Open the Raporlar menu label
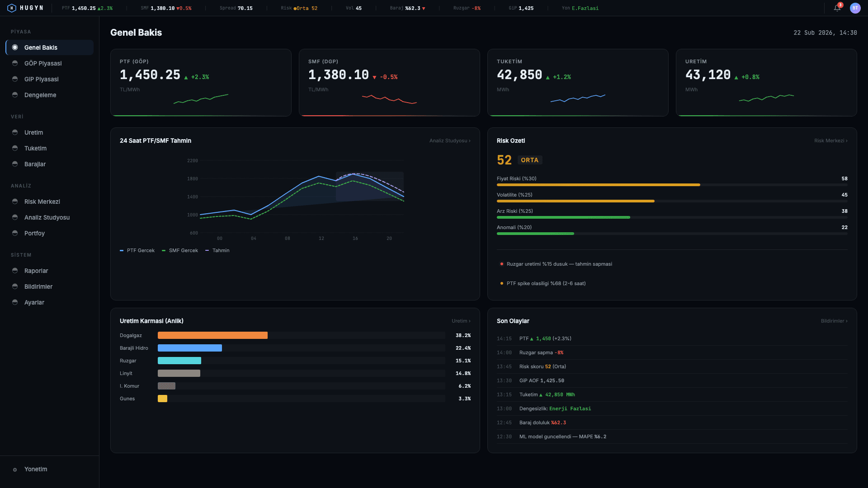 pyautogui.click(x=36, y=271)
